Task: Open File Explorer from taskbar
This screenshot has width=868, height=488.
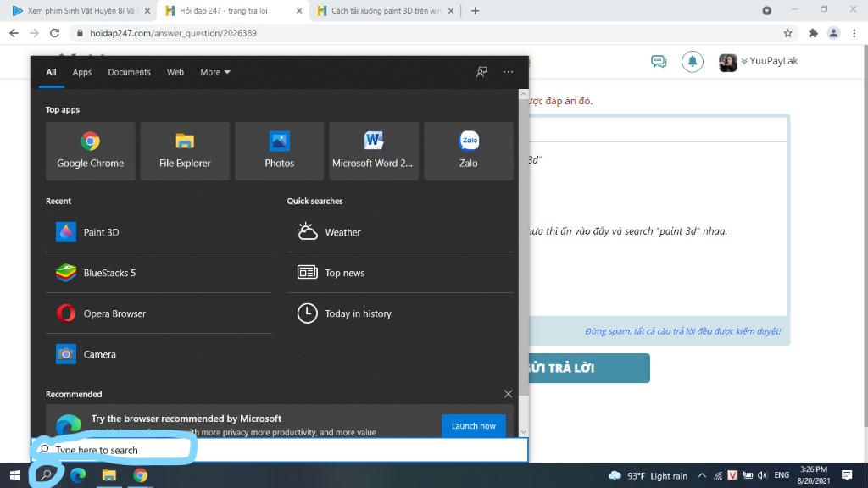Action: pos(109,475)
